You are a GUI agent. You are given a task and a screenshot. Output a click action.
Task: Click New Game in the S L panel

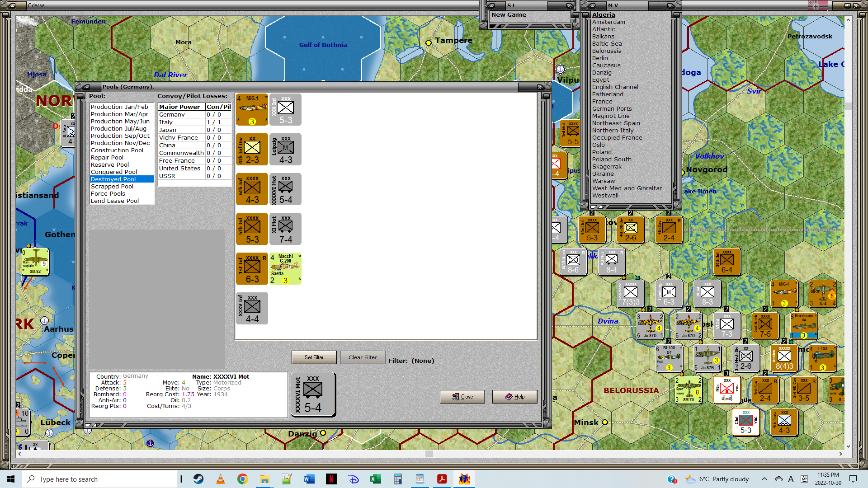click(509, 15)
